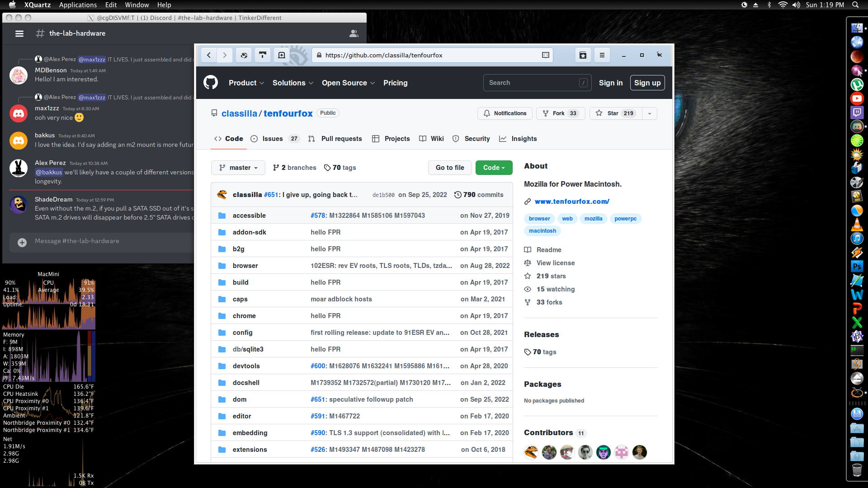The image size is (868, 488).
Task: Expand the Product dropdown menu
Action: [x=246, y=83]
